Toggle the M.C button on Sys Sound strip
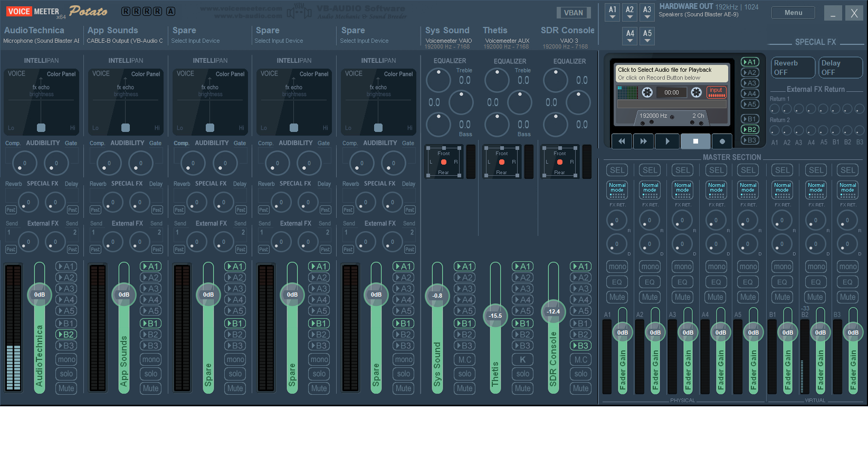Image resolution: width=868 pixels, height=475 pixels. [465, 359]
